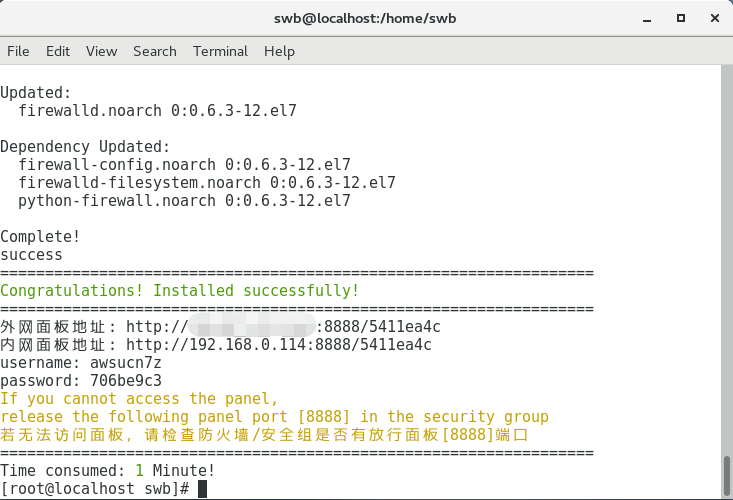Viewport: 733px width, 500px height.
Task: Click the firewalld.noarch updated package line
Action: (x=157, y=111)
